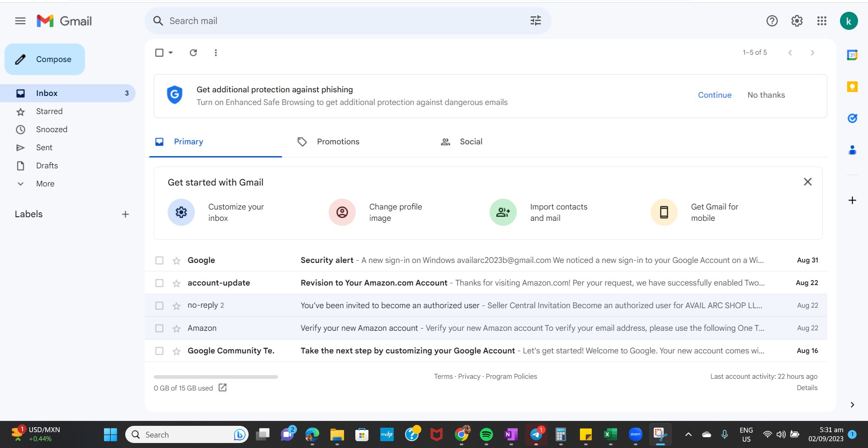Viewport: 868px width, 448px height.
Task: Open the Sent folder
Action: pos(44,148)
